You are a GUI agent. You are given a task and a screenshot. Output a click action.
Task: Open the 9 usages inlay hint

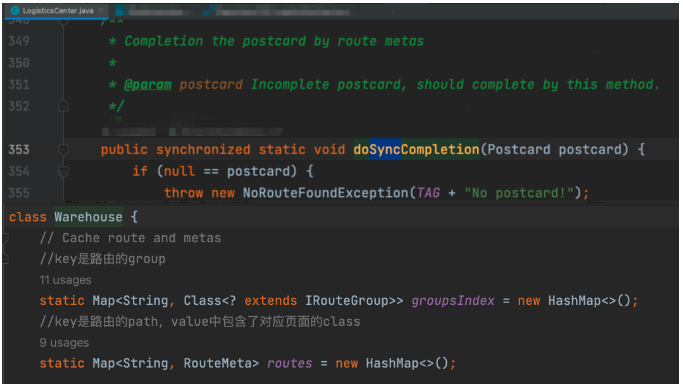click(64, 343)
